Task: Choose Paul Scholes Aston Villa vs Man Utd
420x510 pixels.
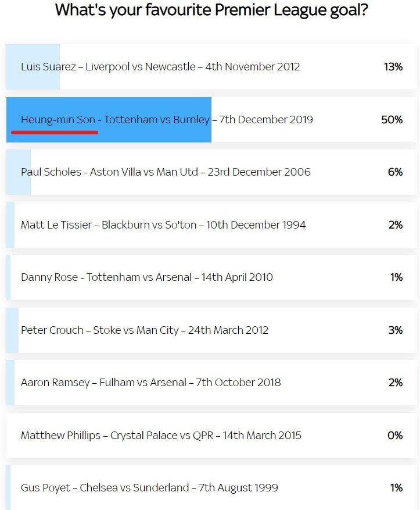Action: coord(211,172)
